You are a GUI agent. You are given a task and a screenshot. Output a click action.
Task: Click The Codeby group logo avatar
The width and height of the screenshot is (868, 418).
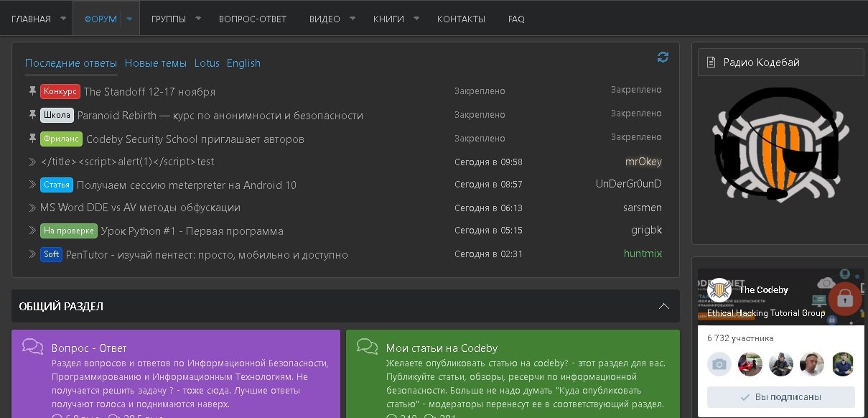(x=719, y=290)
